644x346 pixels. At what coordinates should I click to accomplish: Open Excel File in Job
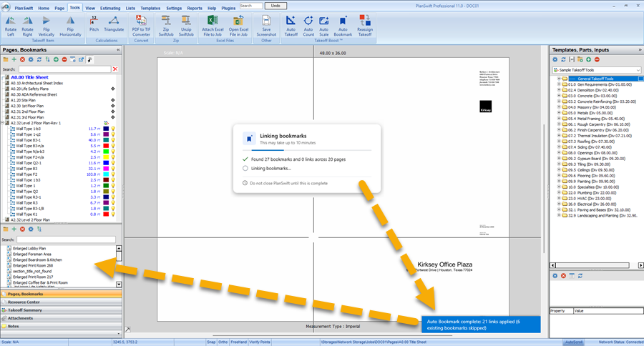[x=238, y=26]
